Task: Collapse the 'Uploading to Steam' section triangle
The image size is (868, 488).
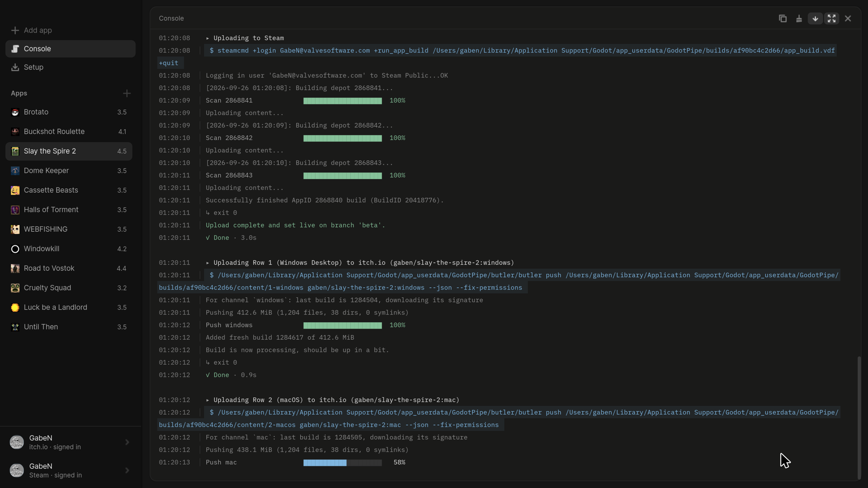Action: (208, 38)
